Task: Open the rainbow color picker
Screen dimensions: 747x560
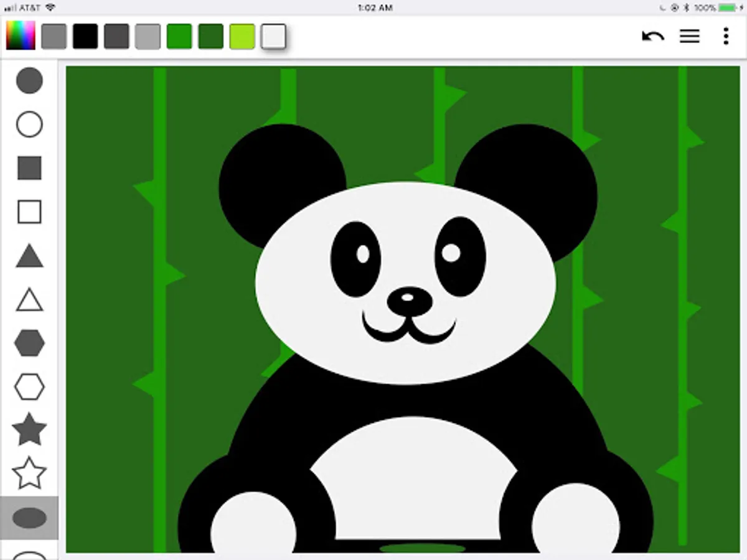Action: click(x=21, y=36)
